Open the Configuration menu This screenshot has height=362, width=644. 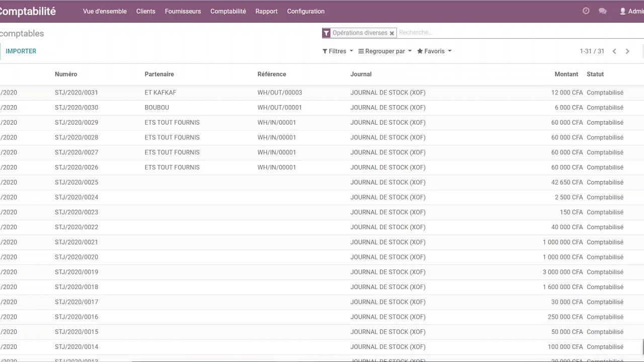(306, 11)
